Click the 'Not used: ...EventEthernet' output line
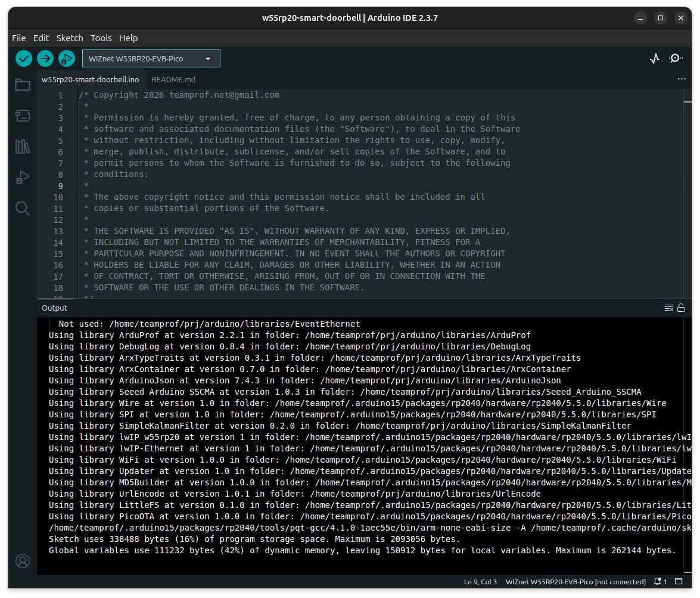Viewport: 700px width, 598px height. point(209,324)
